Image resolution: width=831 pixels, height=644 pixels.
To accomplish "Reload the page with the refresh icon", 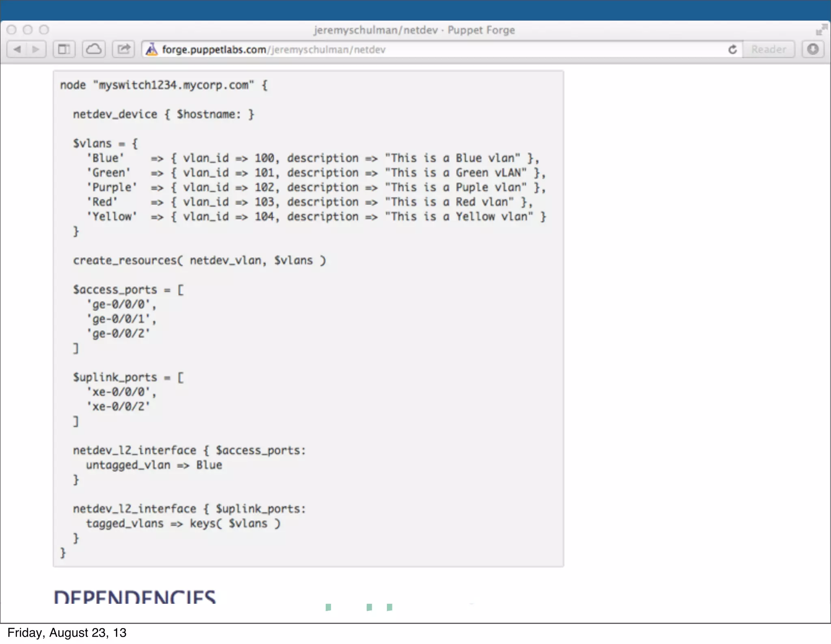I will click(732, 50).
